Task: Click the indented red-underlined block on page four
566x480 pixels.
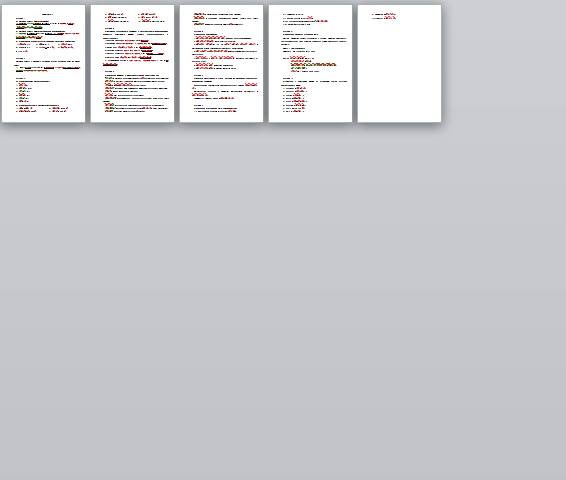Action: pos(313,65)
